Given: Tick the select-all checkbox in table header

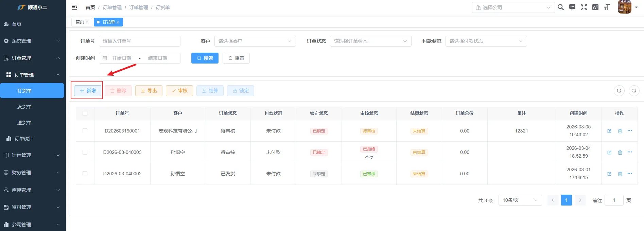Looking at the screenshot, I should (85, 113).
